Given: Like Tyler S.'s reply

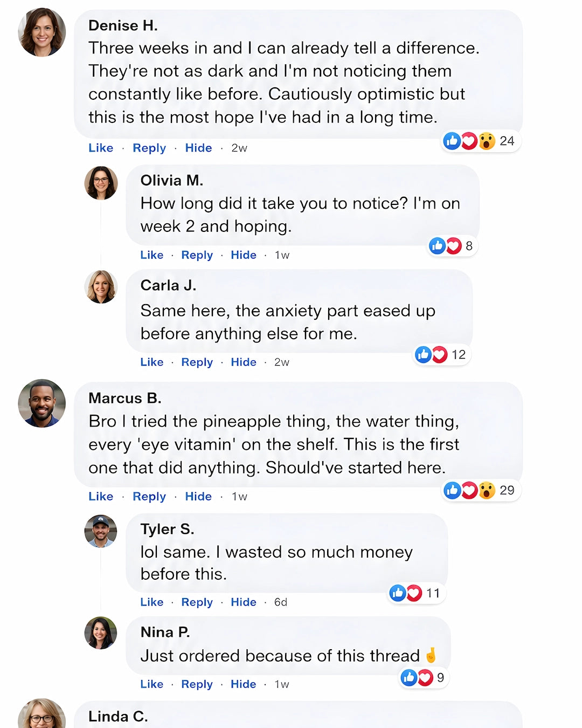Looking at the screenshot, I should coord(152,602).
